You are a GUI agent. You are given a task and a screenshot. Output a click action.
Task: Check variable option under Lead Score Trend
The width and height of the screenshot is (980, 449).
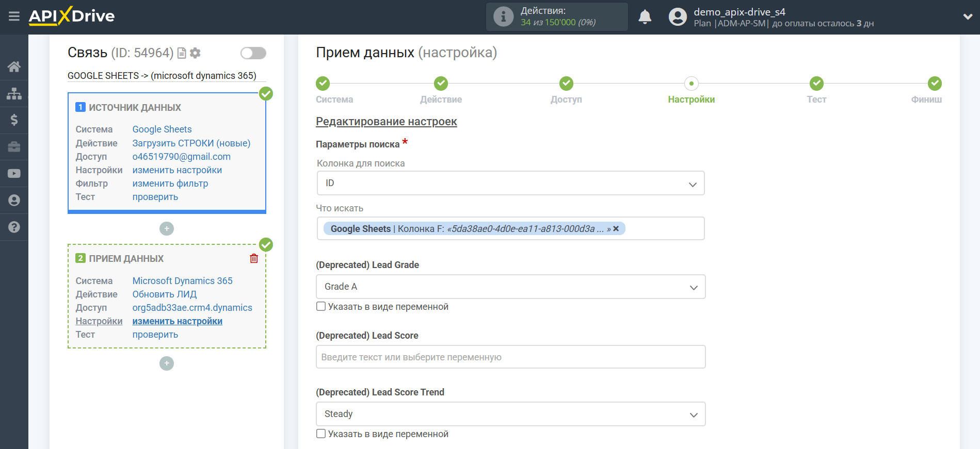[x=321, y=434]
